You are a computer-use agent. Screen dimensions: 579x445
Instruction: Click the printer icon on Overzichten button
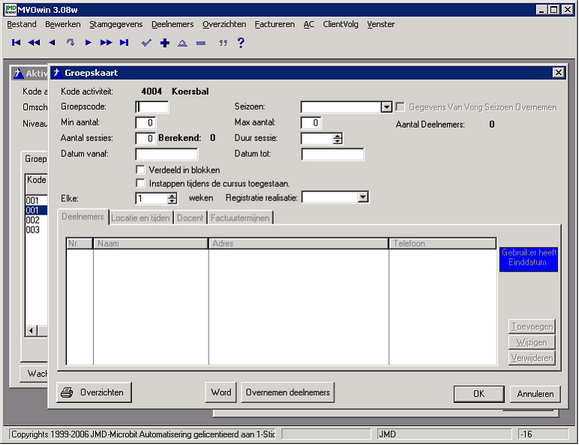[x=67, y=392]
